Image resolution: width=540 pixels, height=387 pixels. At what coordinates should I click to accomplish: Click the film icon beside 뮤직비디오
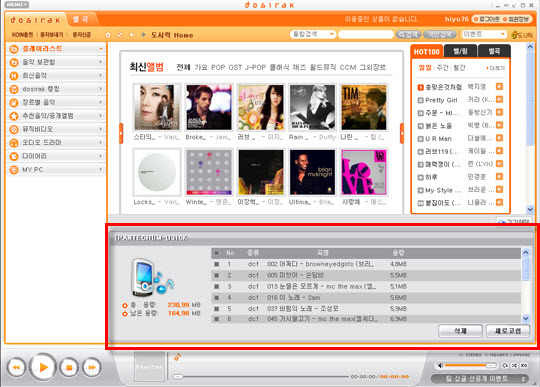14,129
